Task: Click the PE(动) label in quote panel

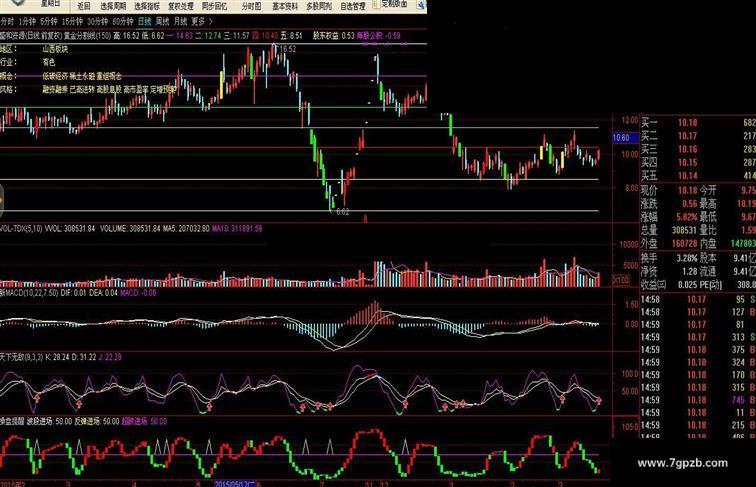Action: click(711, 285)
